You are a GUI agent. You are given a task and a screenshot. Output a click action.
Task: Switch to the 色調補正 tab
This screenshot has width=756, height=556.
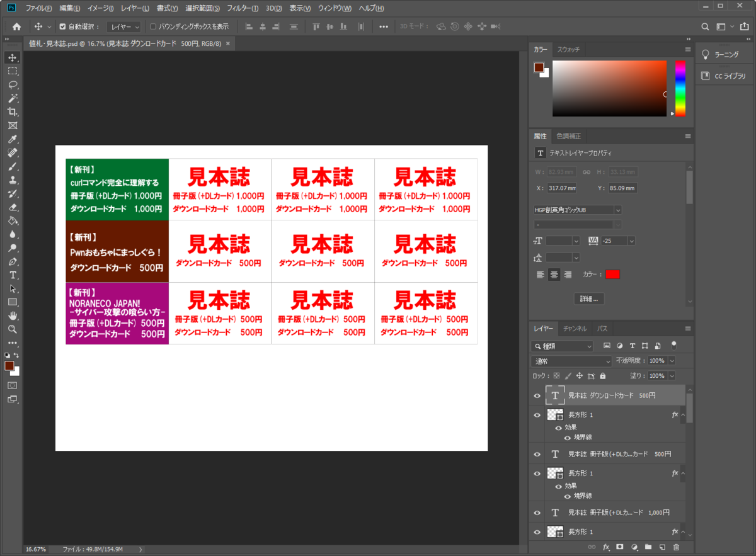(568, 136)
